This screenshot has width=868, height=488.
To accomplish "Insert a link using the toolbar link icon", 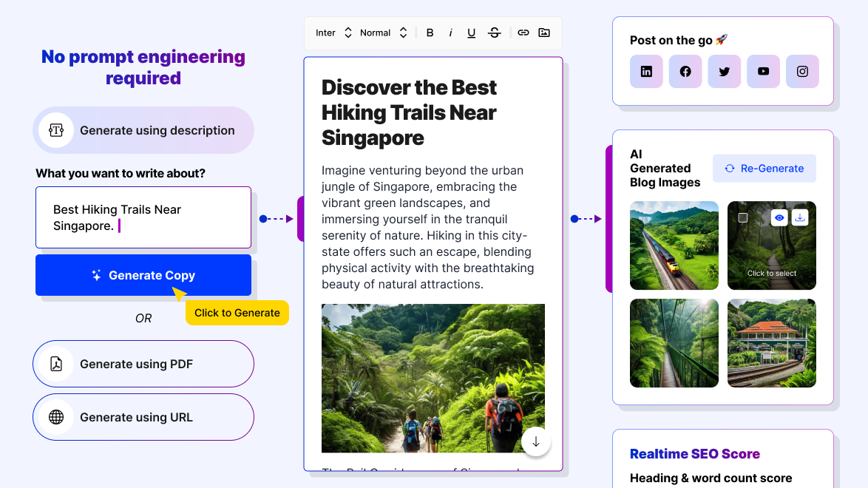I will pyautogui.click(x=523, y=33).
